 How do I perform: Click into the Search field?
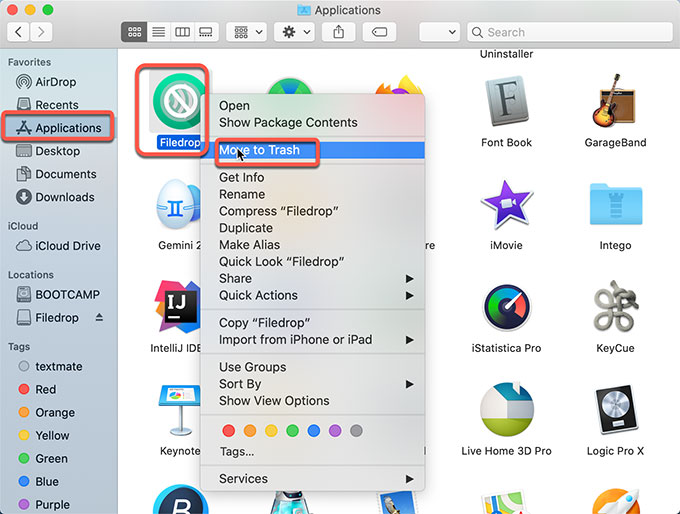click(570, 32)
